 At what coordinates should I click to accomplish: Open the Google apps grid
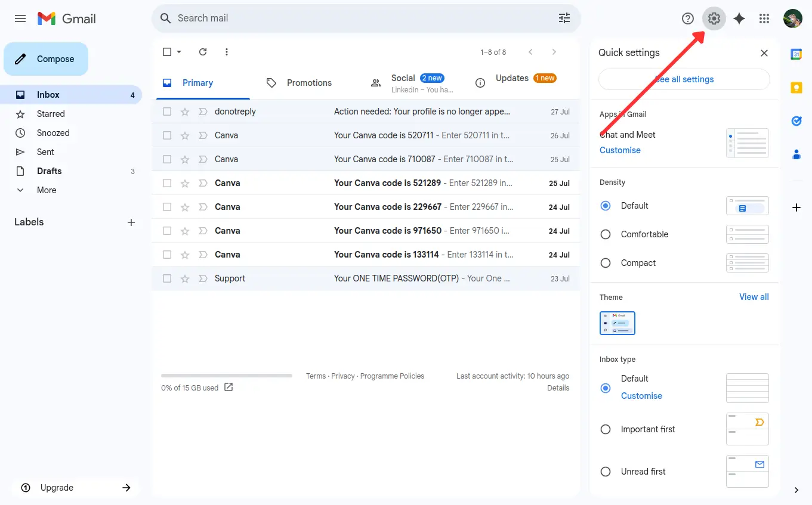(764, 18)
